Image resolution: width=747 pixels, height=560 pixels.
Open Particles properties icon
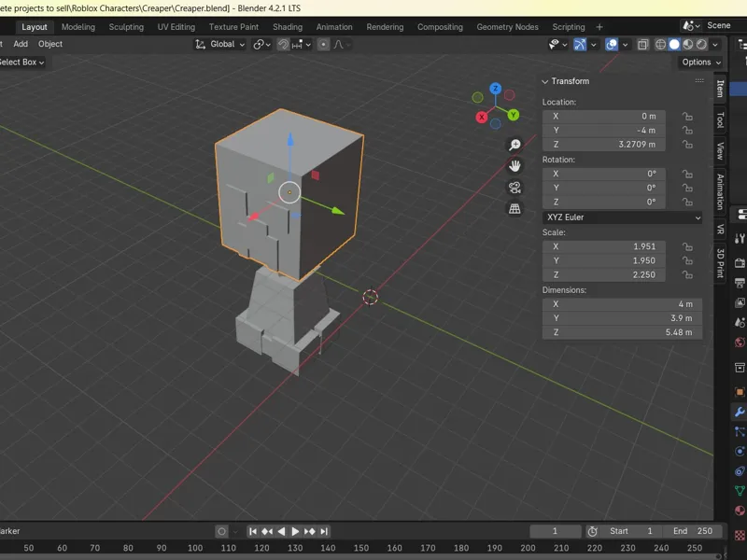coord(740,432)
